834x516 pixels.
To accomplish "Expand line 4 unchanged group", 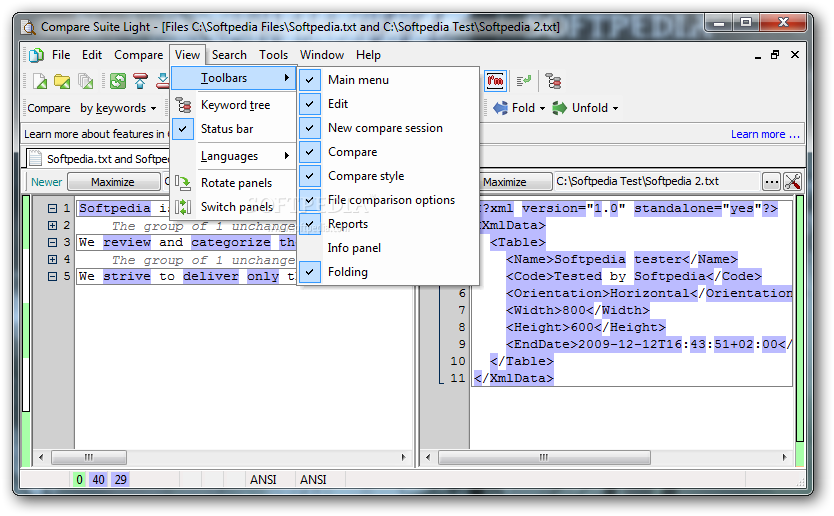I will pyautogui.click(x=52, y=260).
